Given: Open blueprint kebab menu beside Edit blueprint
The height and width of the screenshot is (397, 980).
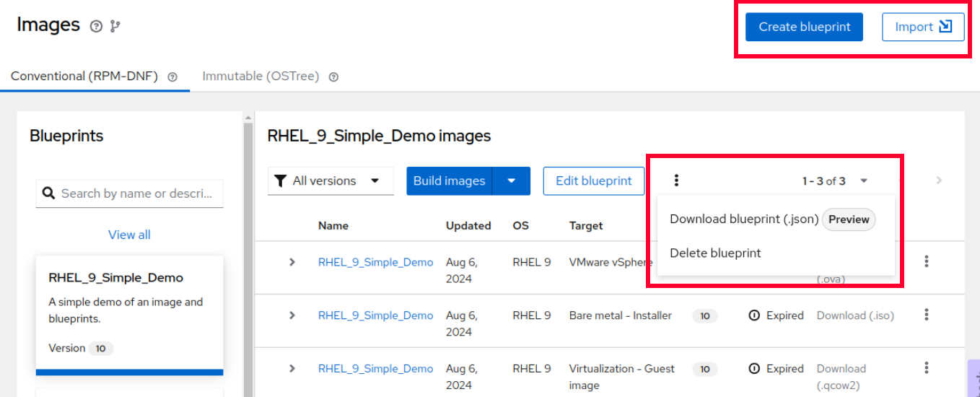Looking at the screenshot, I should (x=676, y=180).
